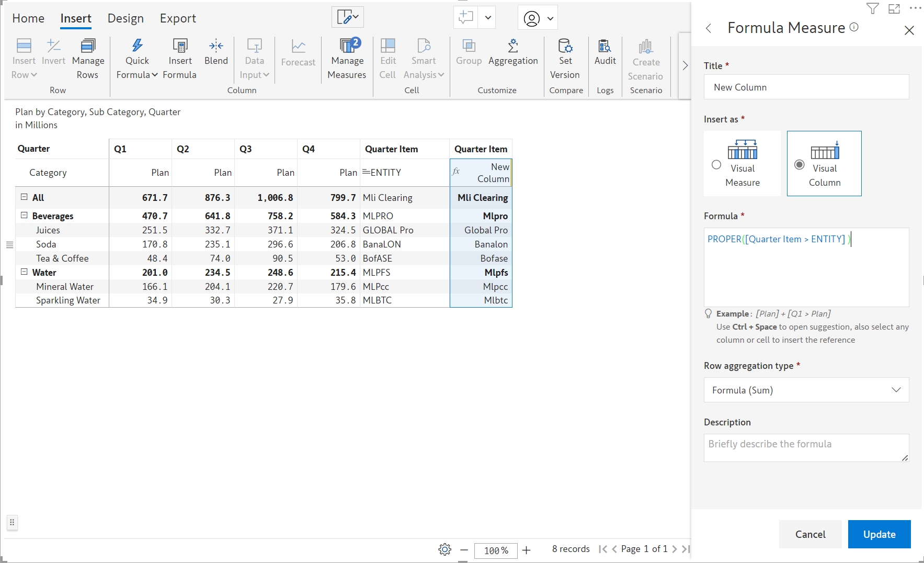This screenshot has height=563, width=924.
Task: Click the Update button
Action: click(x=879, y=534)
